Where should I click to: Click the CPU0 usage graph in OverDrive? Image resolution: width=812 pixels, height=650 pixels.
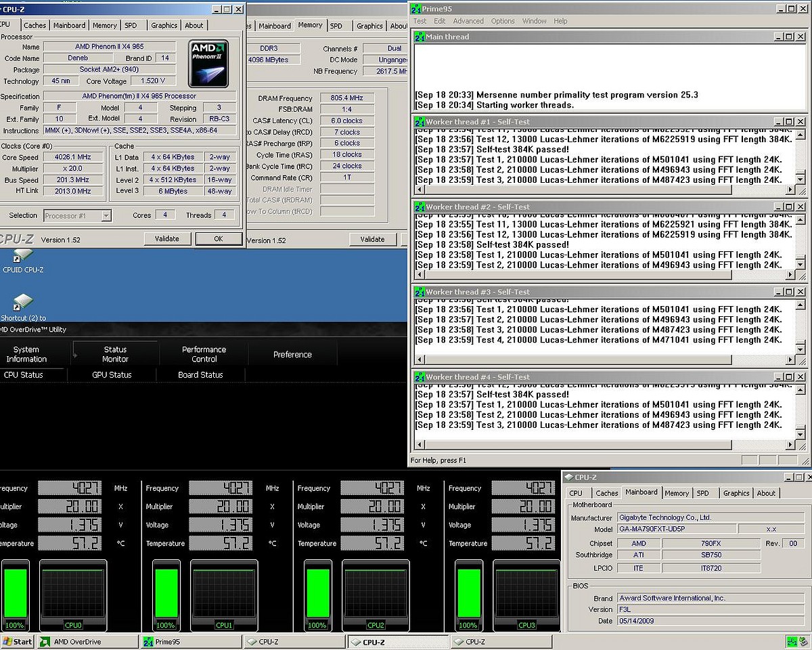[73, 595]
